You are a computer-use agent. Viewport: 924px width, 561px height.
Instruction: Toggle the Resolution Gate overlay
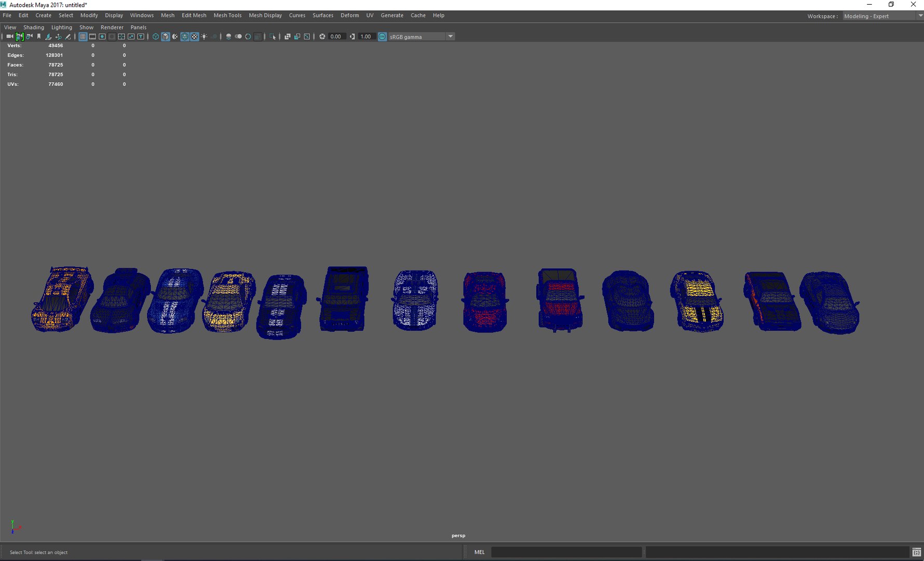click(102, 36)
